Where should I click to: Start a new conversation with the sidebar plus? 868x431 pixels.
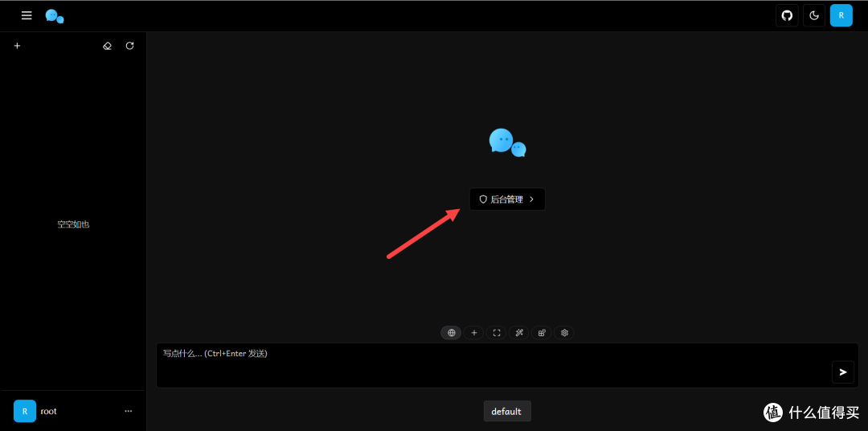pos(17,46)
